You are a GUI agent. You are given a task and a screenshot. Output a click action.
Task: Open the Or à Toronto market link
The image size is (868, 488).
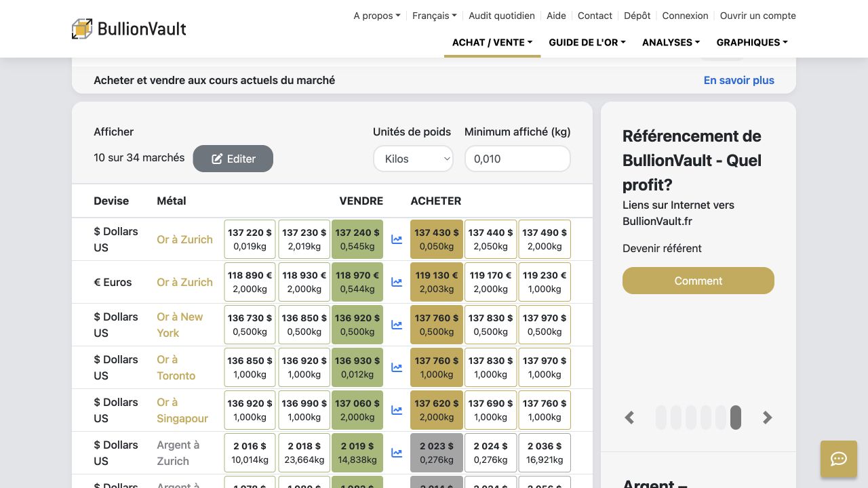[176, 367]
